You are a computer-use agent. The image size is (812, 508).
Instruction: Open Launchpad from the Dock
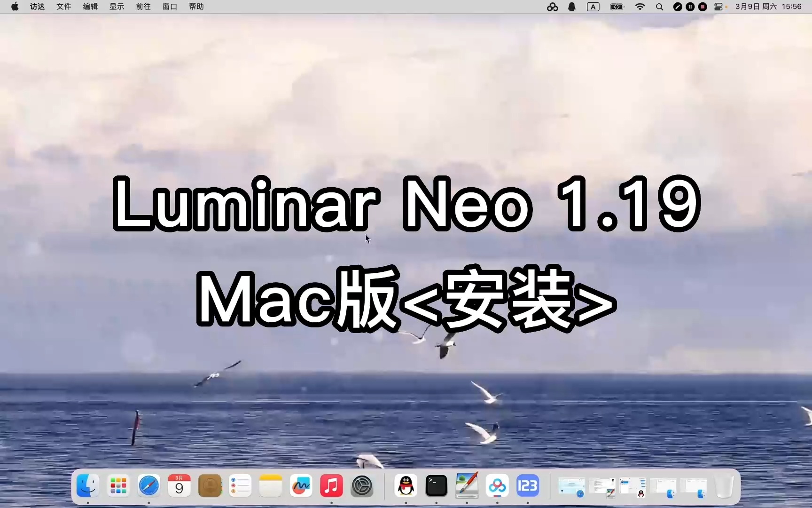(x=118, y=486)
